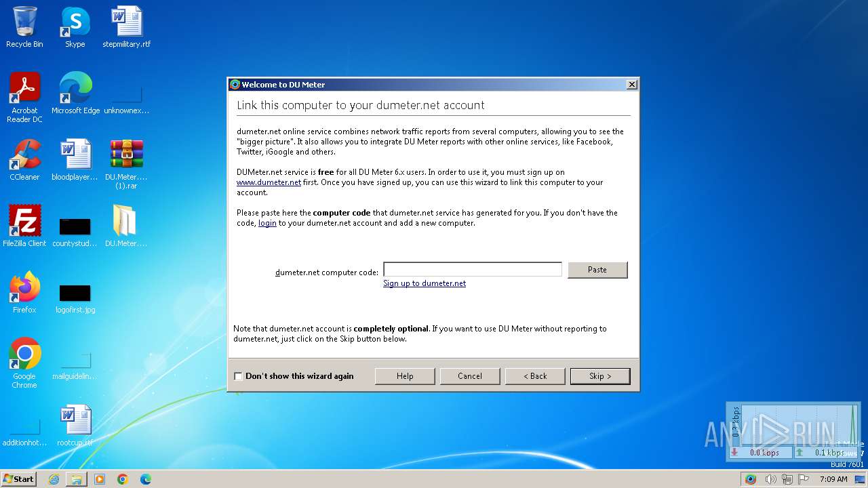Launch CCleaner from the desktop
This screenshot has height=488, width=868.
24,160
